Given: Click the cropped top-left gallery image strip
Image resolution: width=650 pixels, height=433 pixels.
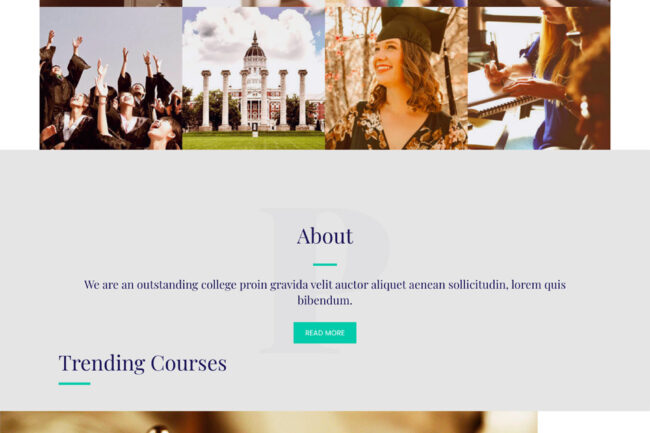Looking at the screenshot, I should (111, 3).
